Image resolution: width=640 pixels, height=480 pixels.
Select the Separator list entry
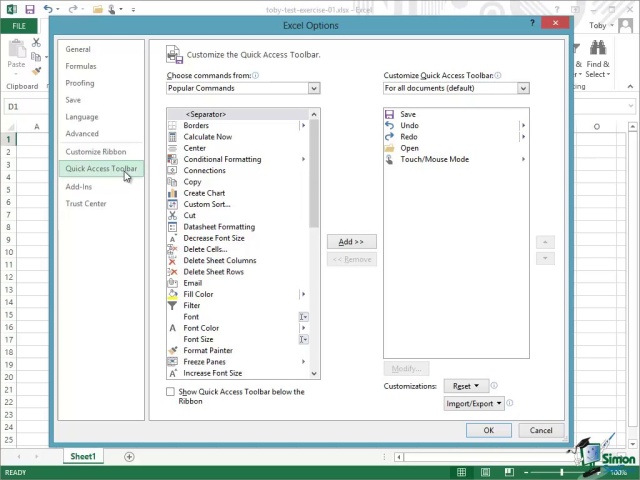click(x=238, y=114)
